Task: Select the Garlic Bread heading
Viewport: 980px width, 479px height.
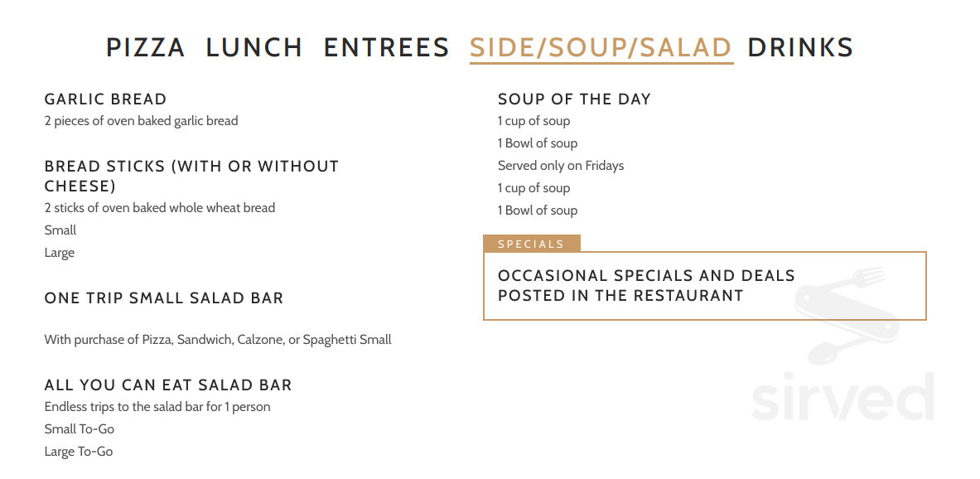Action: 106,99
